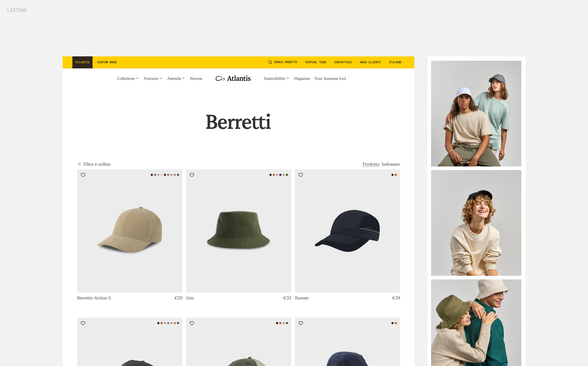
Task: Click the €32 price
Action: pos(287,298)
